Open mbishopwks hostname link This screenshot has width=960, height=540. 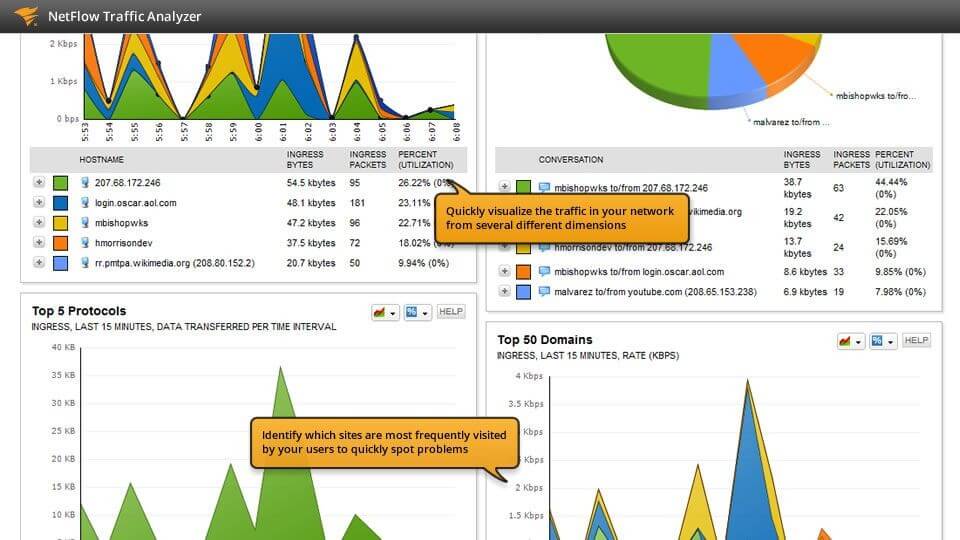pyautogui.click(x=121, y=223)
